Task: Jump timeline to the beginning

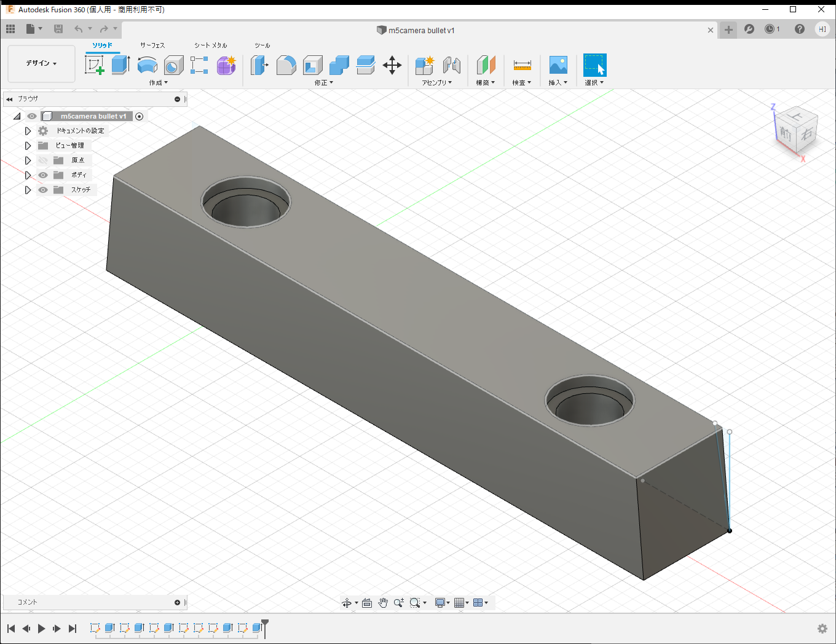Action: tap(11, 628)
